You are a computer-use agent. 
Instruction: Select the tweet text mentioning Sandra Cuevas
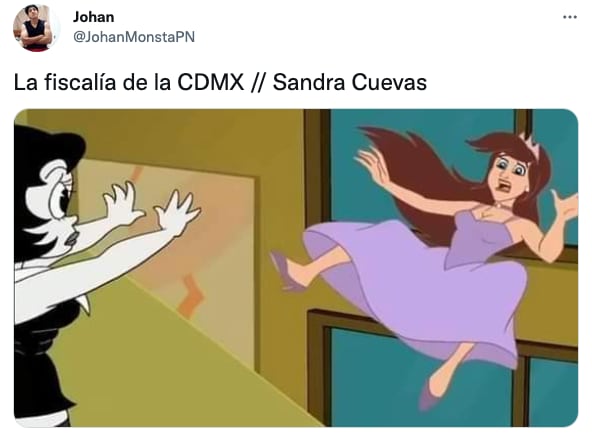pos(220,82)
